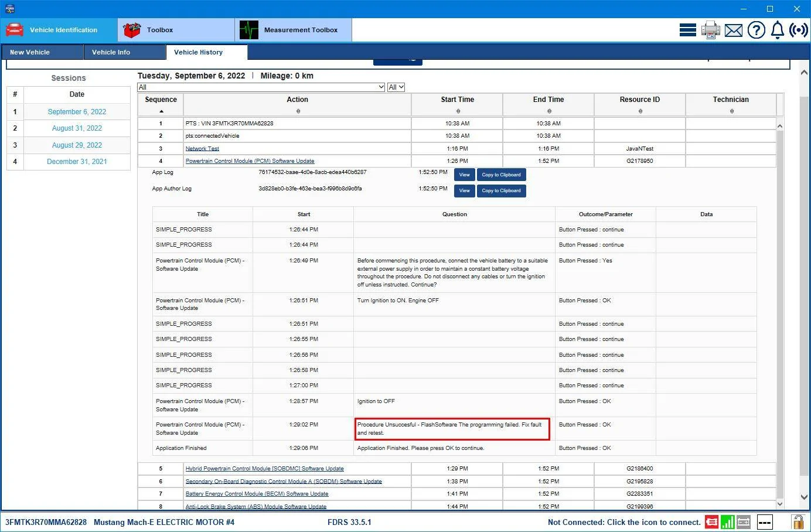Open the envelope mail icon
811x532 pixels.
tap(734, 30)
